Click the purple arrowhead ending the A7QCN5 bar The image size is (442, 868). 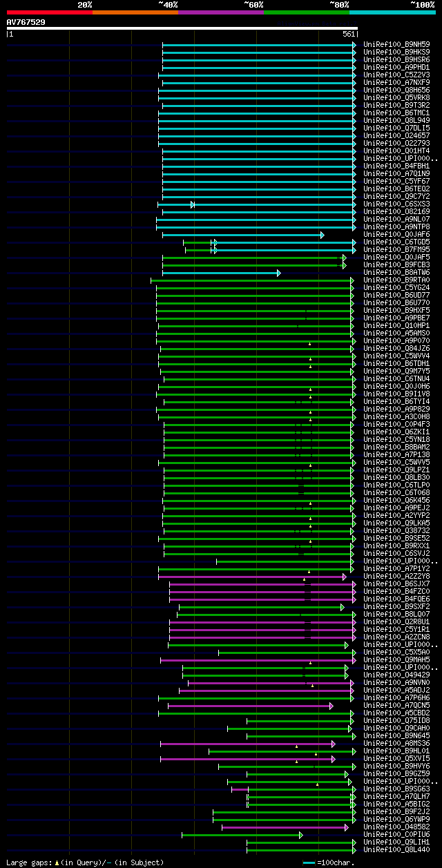(x=331, y=706)
